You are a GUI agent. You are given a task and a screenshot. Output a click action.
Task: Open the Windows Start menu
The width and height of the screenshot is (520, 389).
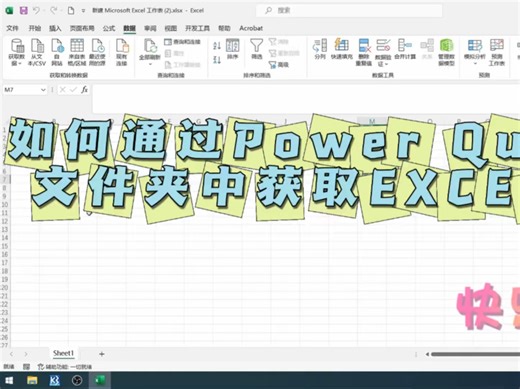[x=9, y=380]
